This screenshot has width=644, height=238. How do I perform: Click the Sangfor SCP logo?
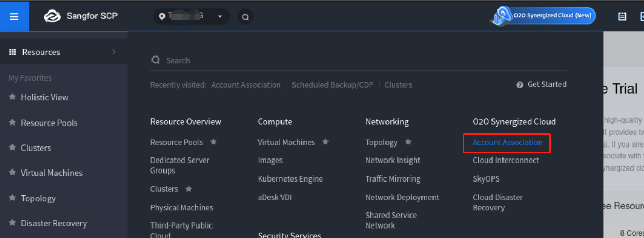(x=81, y=16)
